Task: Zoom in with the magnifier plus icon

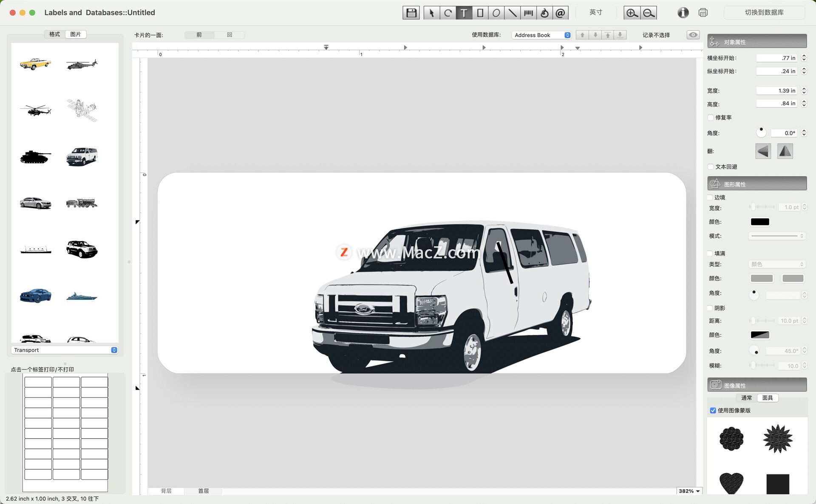Action: 632,13
